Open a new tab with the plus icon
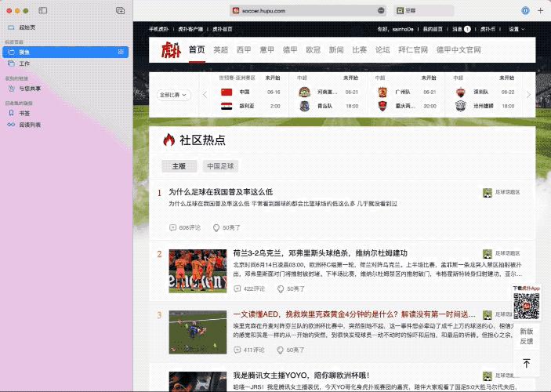Image resolution: width=551 pixels, height=392 pixels. point(541,10)
